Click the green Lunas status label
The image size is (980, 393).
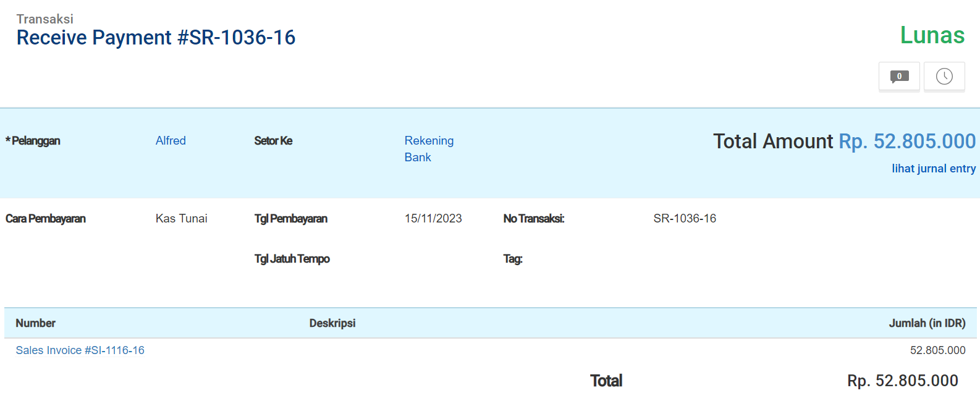tap(932, 35)
